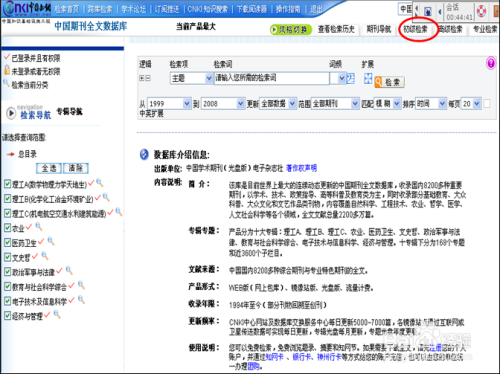Click the magnifier icon beside 经济与管理
Screen dimensions: 500x374
click(x=57, y=314)
